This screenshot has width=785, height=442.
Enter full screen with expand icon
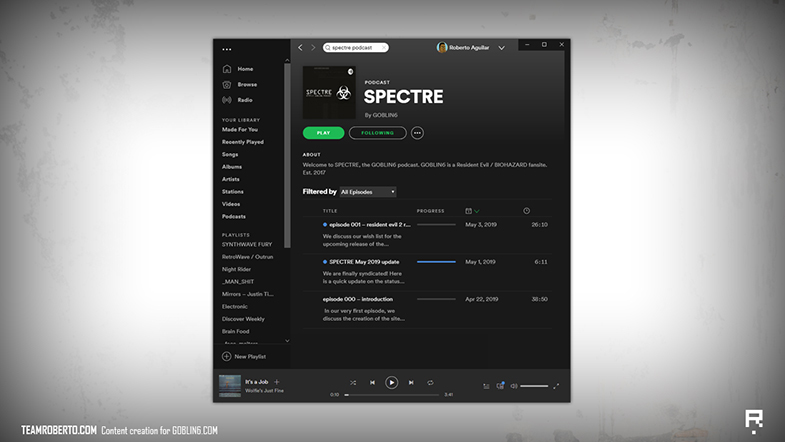[556, 386]
